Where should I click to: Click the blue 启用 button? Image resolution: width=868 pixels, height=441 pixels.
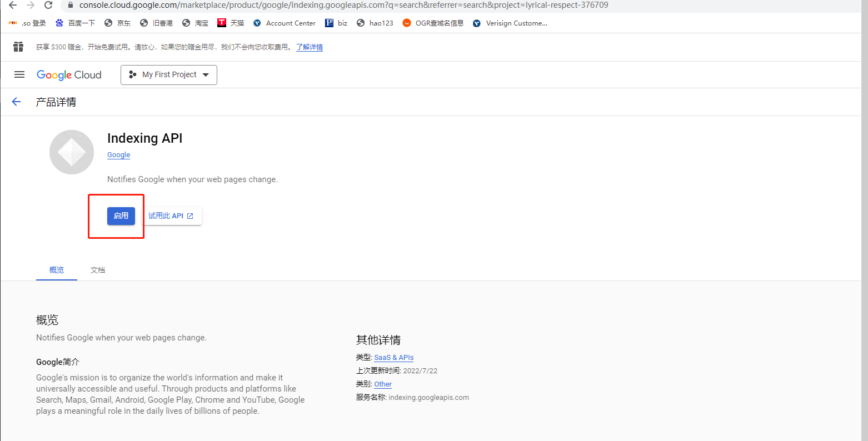[x=121, y=216]
